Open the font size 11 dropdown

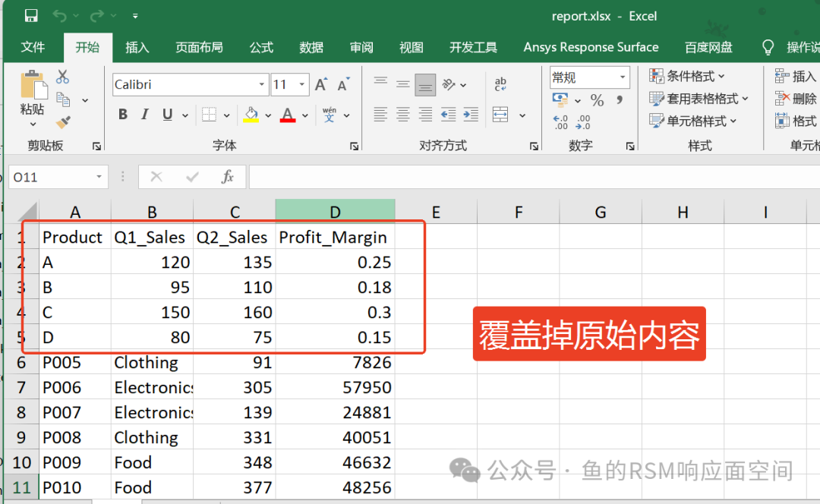coord(301,84)
